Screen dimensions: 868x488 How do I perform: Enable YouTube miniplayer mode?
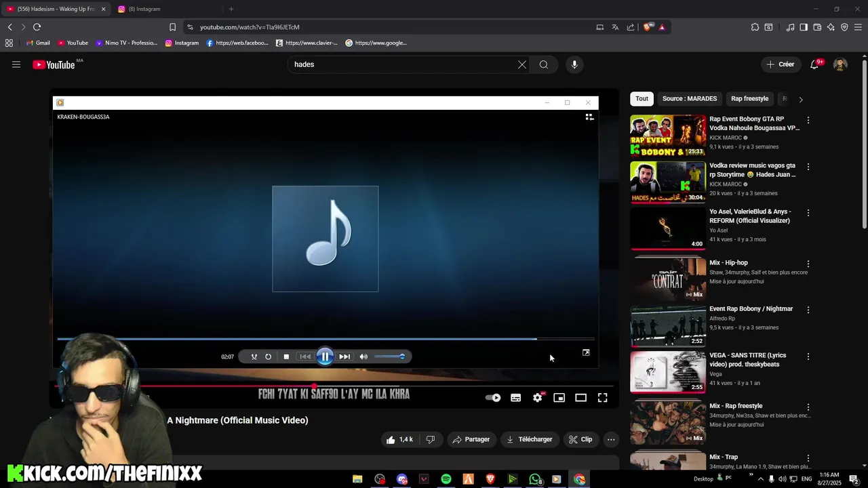coord(559,398)
